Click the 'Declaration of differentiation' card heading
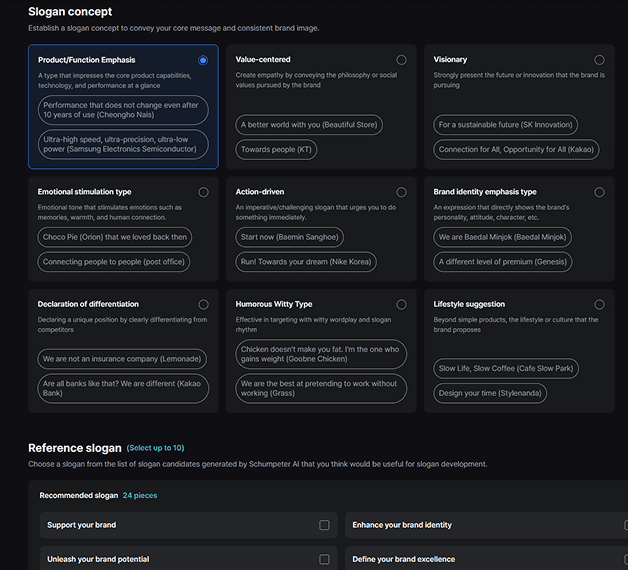 pos(88,304)
